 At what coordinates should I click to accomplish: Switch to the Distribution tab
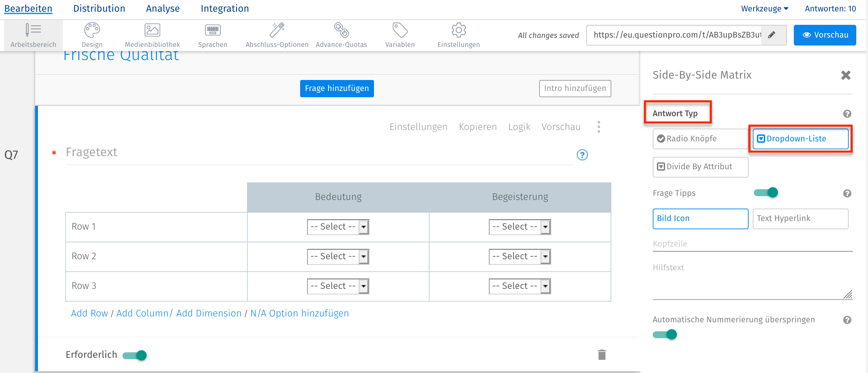point(99,8)
